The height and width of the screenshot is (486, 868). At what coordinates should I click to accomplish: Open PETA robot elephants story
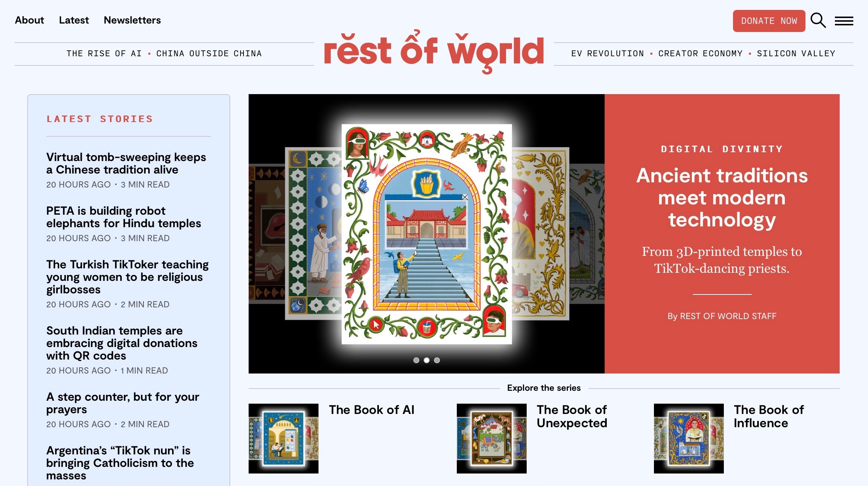pos(124,217)
